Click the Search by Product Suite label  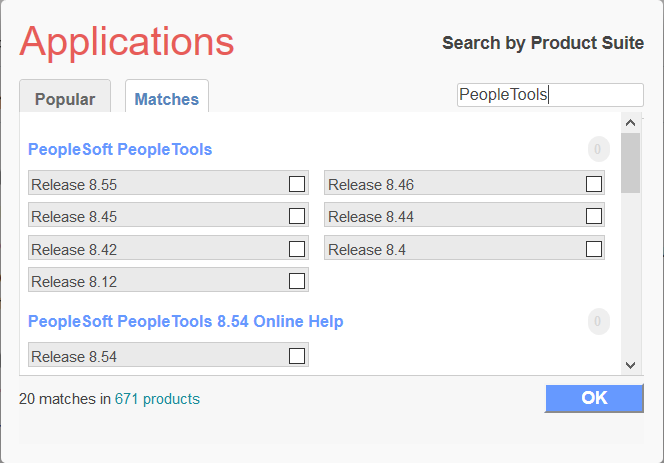pyautogui.click(x=543, y=43)
